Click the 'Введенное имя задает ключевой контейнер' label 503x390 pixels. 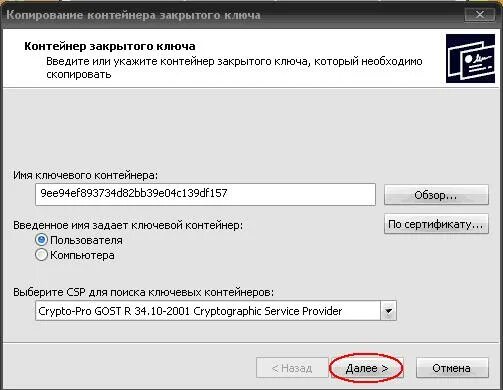point(128,225)
